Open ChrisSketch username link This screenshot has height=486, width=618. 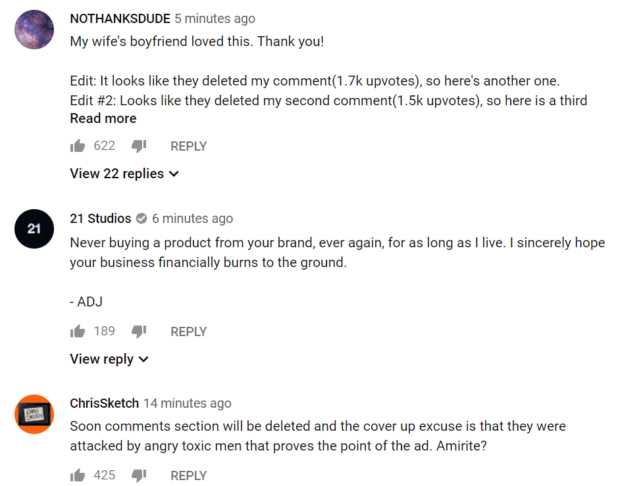104,403
